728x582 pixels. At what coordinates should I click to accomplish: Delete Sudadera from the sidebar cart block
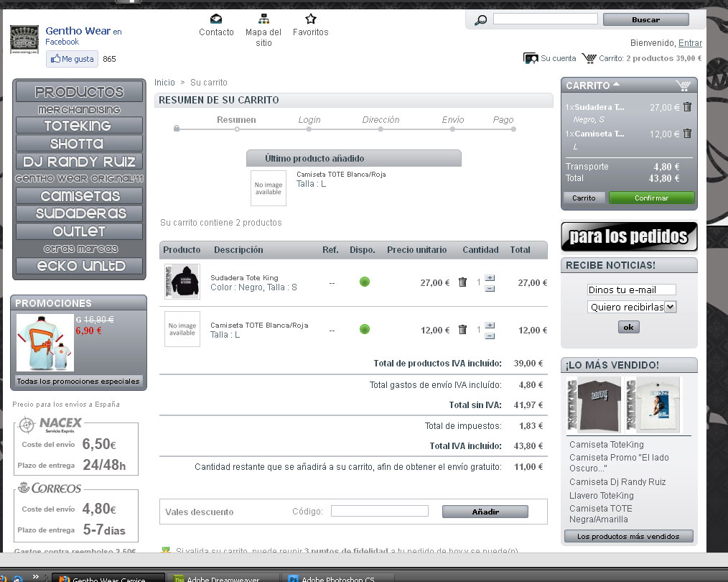(688, 107)
